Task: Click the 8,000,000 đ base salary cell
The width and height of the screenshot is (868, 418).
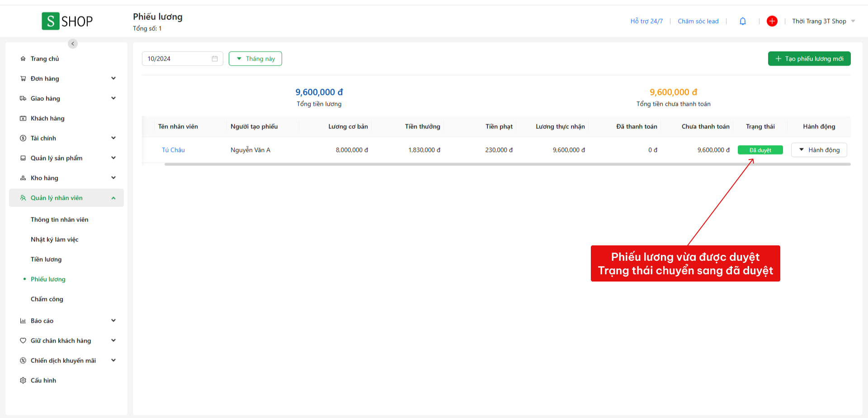Action: 352,150
